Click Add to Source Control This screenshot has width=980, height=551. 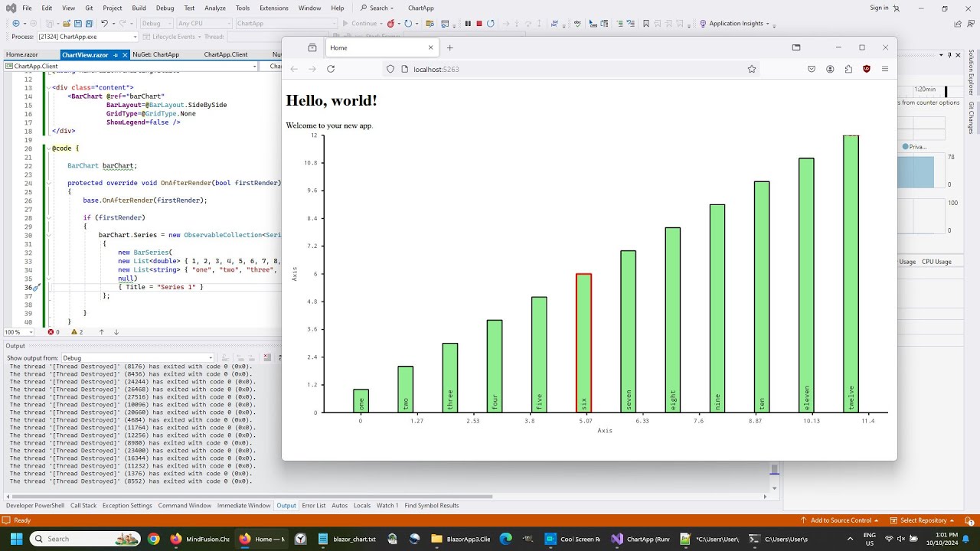point(840,520)
